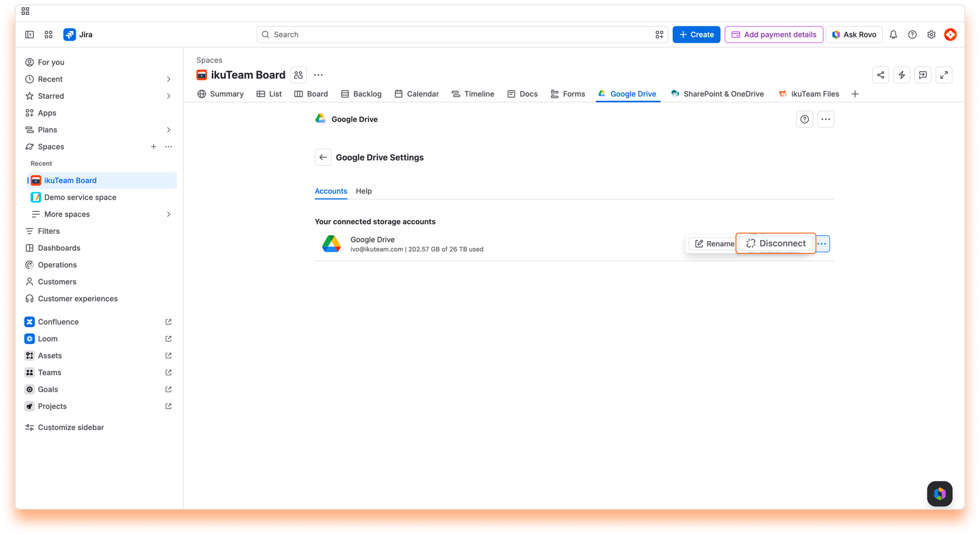Screen dimensions: 980x535
Task: Open Confluence in a new window
Action: pos(168,322)
